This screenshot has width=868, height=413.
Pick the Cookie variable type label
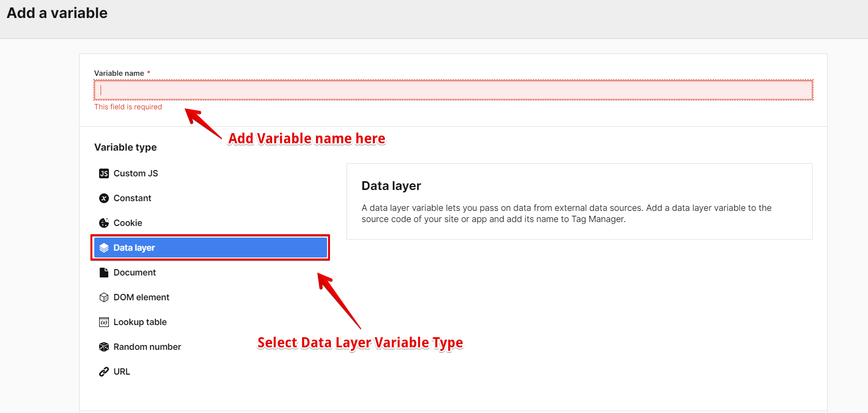(128, 223)
